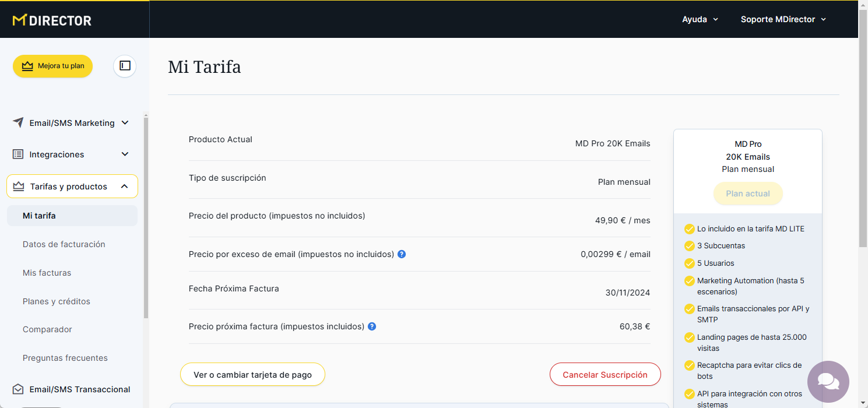868x408 pixels.
Task: Collapse the Tarifas y productos section
Action: pyautogui.click(x=124, y=187)
